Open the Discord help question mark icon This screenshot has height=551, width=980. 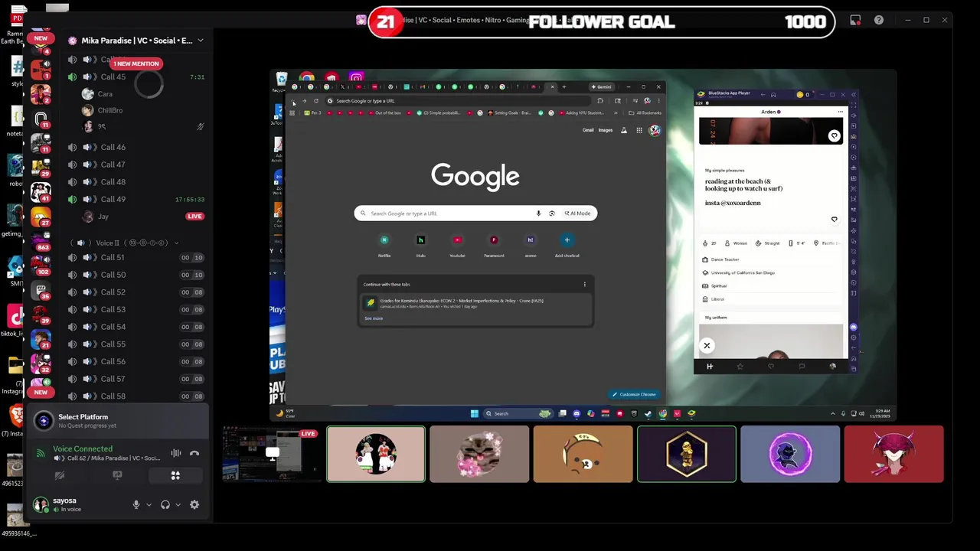879,20
